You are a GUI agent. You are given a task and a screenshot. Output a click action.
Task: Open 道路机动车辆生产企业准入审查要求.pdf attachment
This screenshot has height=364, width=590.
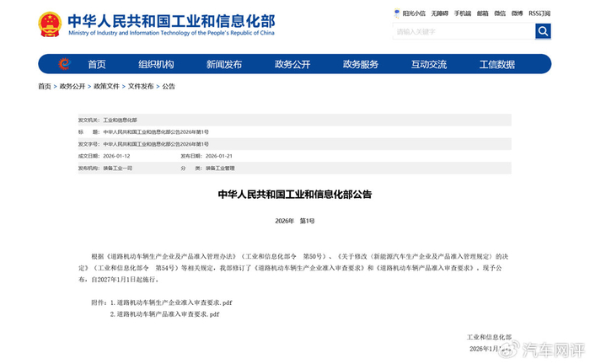[x=174, y=302]
